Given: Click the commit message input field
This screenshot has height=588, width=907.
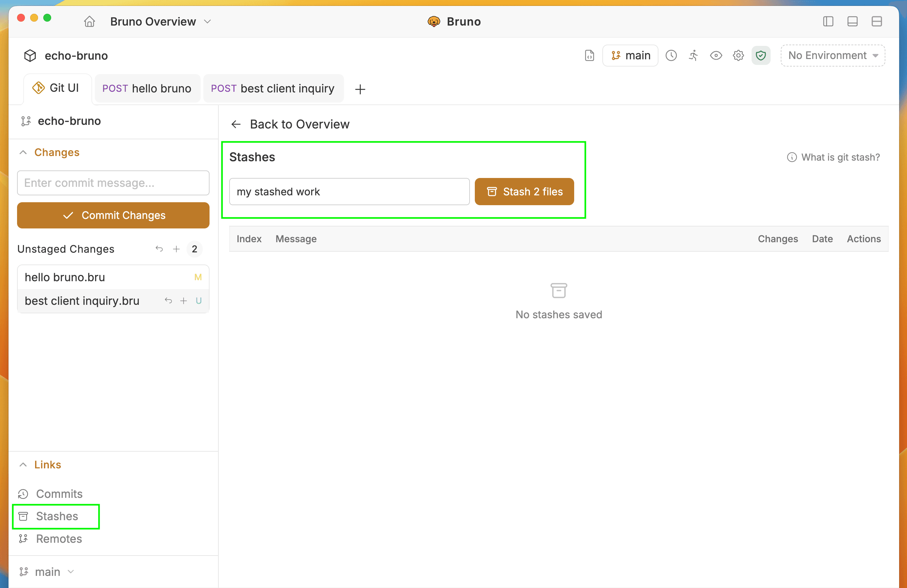Looking at the screenshot, I should [113, 183].
